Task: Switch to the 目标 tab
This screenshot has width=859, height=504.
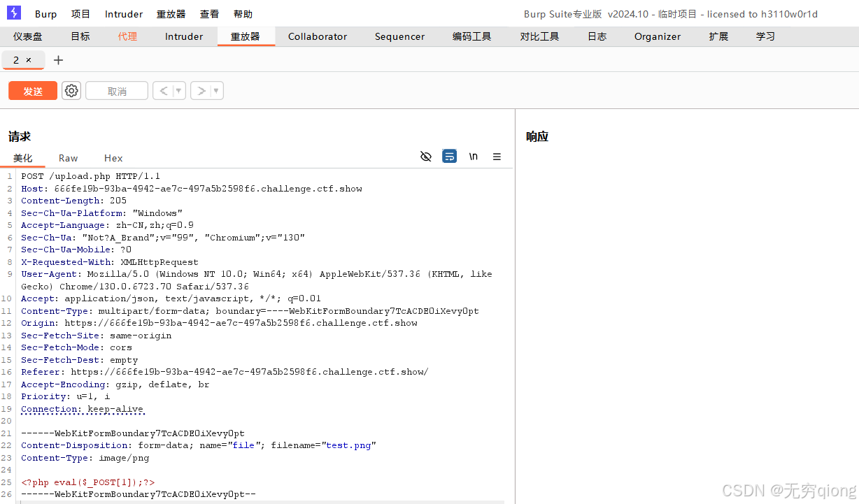Action: pos(80,36)
